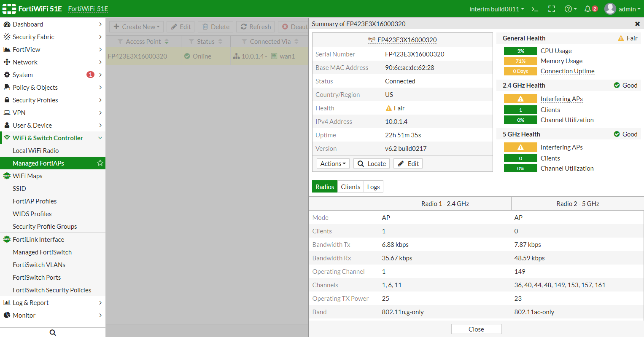
Task: Open notifications bell icon
Action: [x=587, y=9]
